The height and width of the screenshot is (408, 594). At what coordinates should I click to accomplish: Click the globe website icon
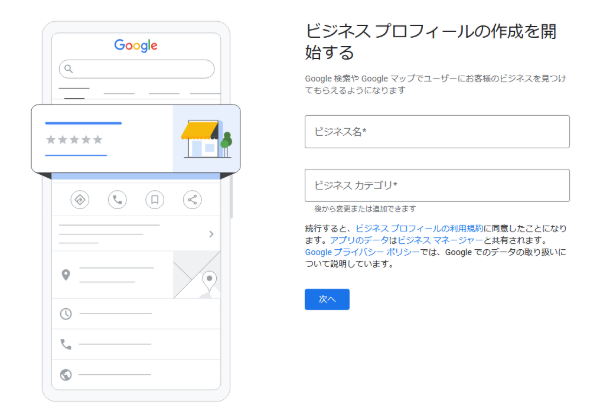[x=66, y=375]
